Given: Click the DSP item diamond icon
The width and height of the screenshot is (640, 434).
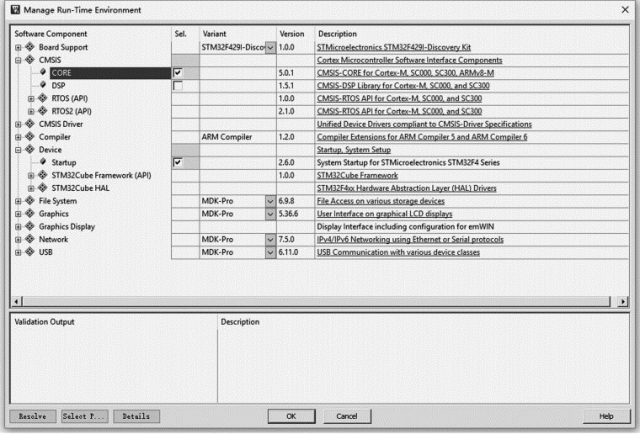Looking at the screenshot, I should click(x=43, y=85).
